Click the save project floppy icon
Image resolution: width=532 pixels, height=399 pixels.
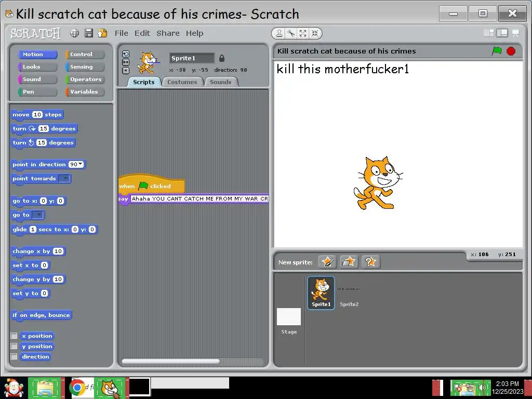pos(88,33)
